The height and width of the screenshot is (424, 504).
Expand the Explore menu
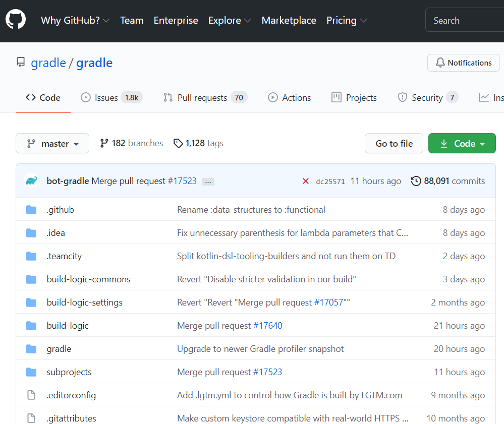click(230, 20)
